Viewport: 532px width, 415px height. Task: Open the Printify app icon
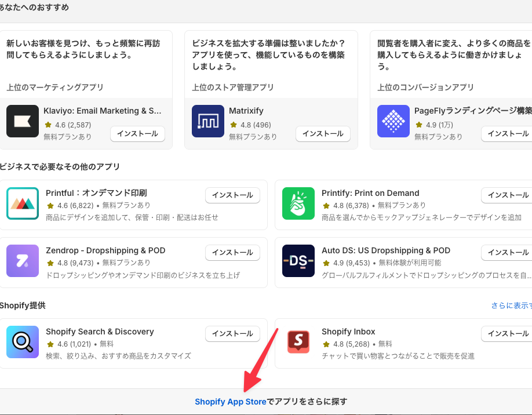[298, 203]
